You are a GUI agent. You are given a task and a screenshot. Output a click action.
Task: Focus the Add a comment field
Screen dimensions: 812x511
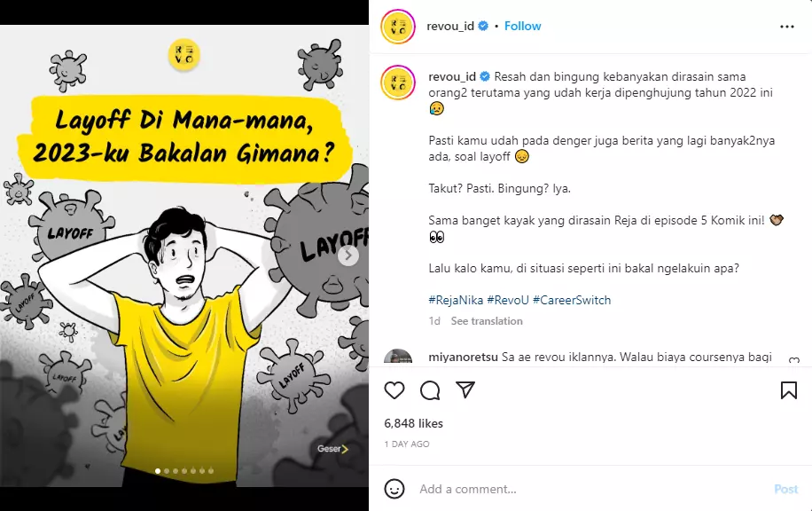click(x=590, y=489)
